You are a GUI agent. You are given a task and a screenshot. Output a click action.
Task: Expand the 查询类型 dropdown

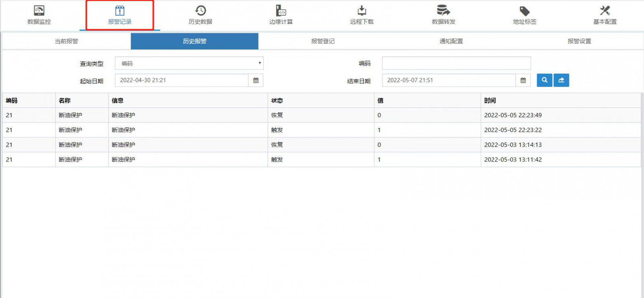tap(189, 63)
